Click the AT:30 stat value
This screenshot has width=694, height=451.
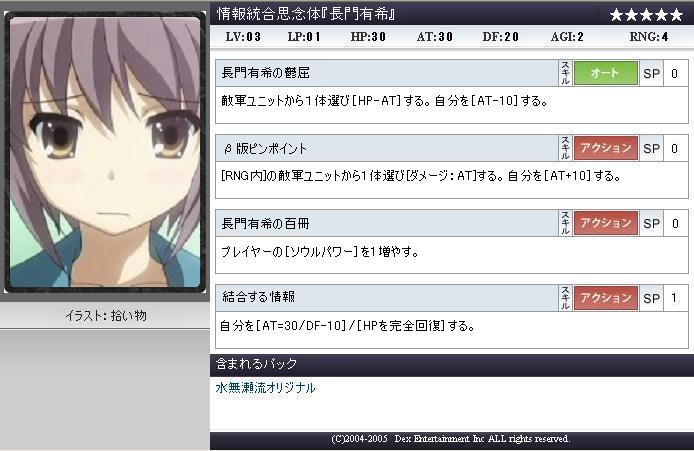pos(435,37)
